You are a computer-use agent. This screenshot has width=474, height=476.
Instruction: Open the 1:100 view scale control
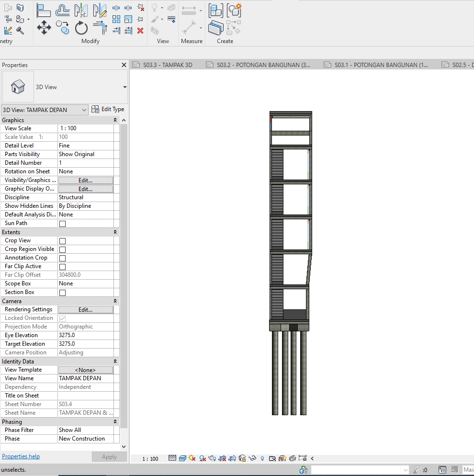(x=150, y=458)
